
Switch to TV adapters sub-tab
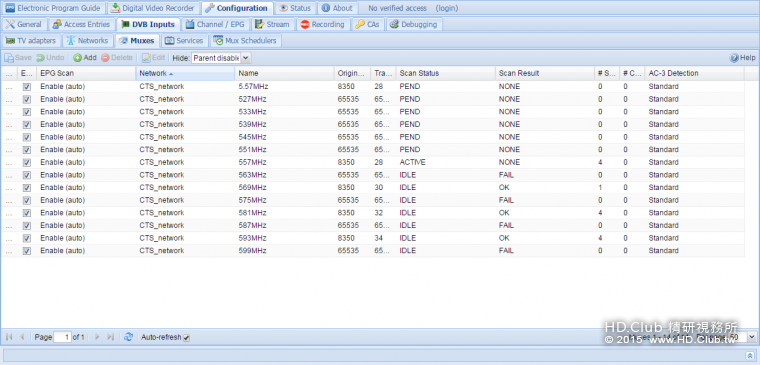pos(31,41)
